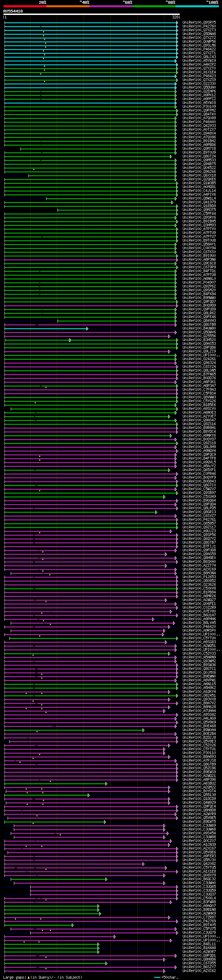This screenshot has height=980, width=222.
Task: Open UniRef100_A9NKY6 hit
Action: pos(199,435)
